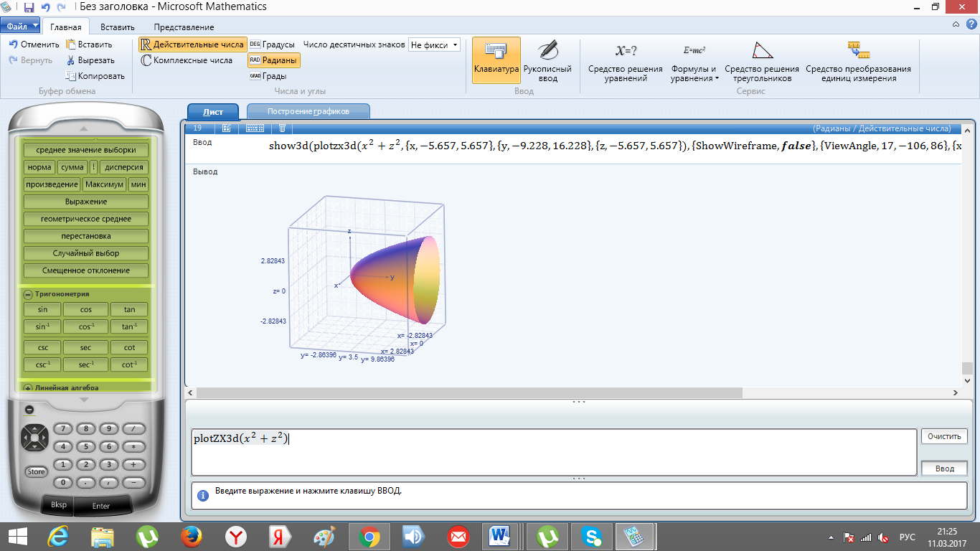Open the ribbon help question mark icon
The image size is (980, 551).
[x=970, y=25]
